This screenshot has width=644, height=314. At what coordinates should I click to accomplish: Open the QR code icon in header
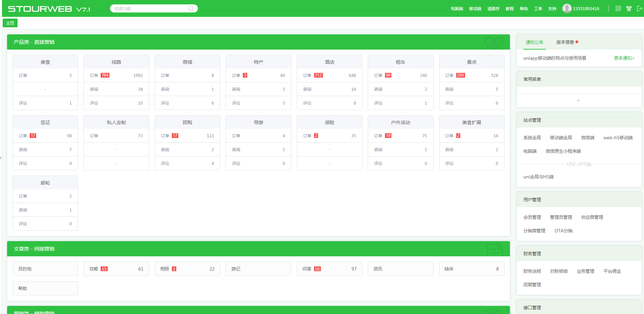pos(618,8)
